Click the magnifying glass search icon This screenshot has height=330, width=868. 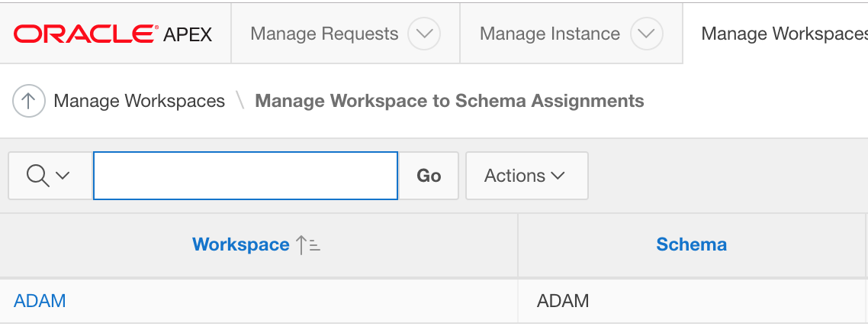tap(37, 176)
